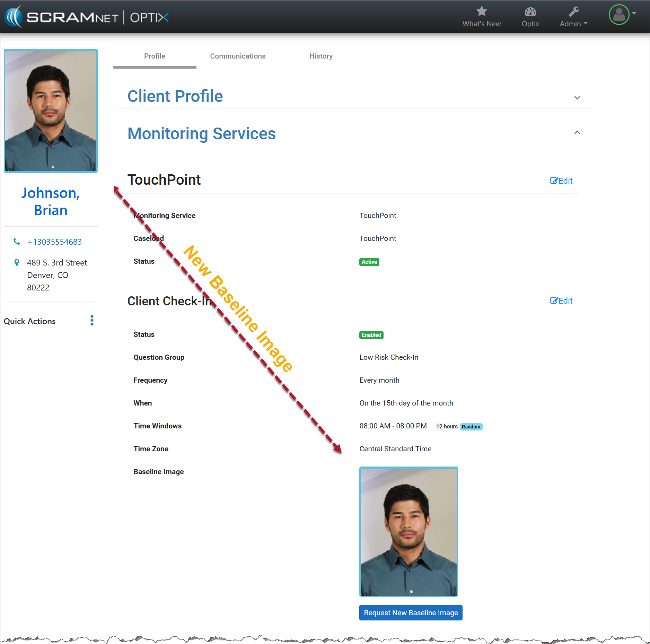Edit the TouchPoint monitoring service
The height and width of the screenshot is (644, 650).
click(x=561, y=181)
